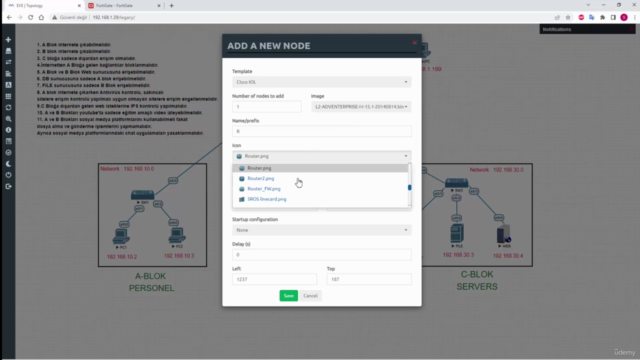640x360 pixels.
Task: Click the green Save button
Action: [289, 296]
